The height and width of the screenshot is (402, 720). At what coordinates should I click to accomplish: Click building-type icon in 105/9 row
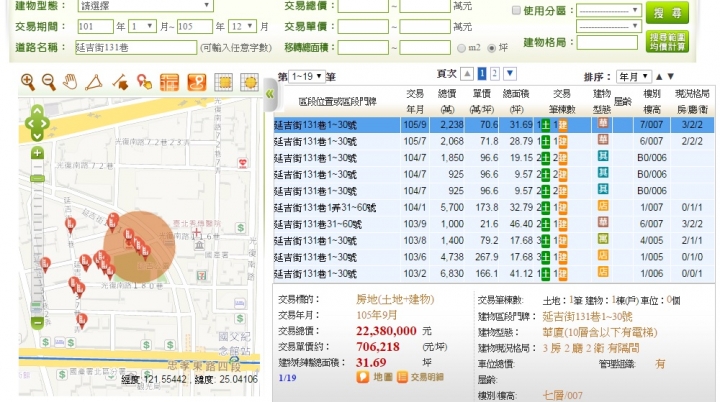pos(602,124)
